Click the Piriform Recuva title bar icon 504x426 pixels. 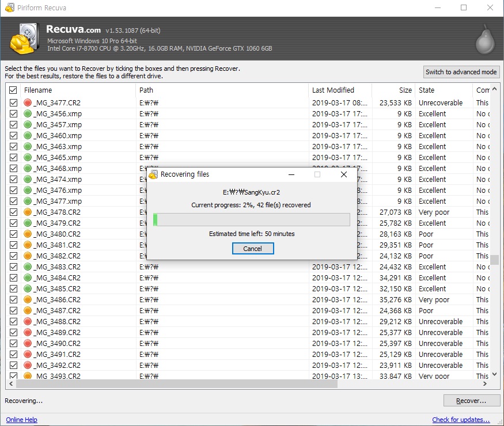pos(10,7)
